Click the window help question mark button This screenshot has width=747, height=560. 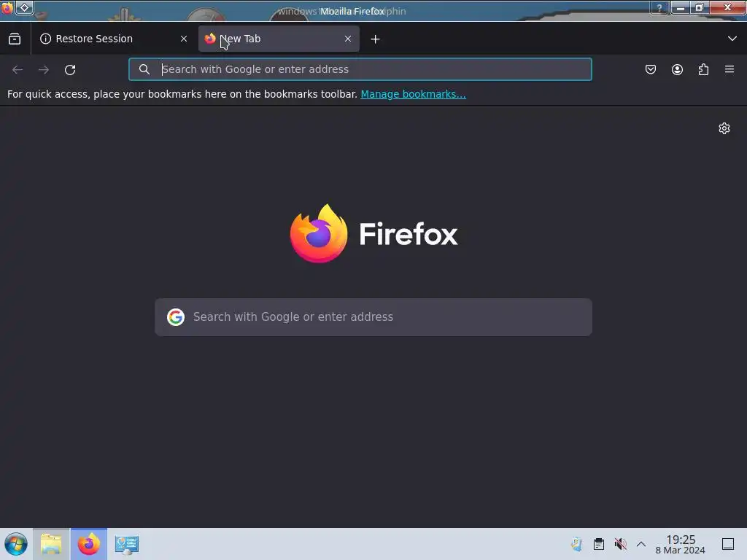click(659, 7)
